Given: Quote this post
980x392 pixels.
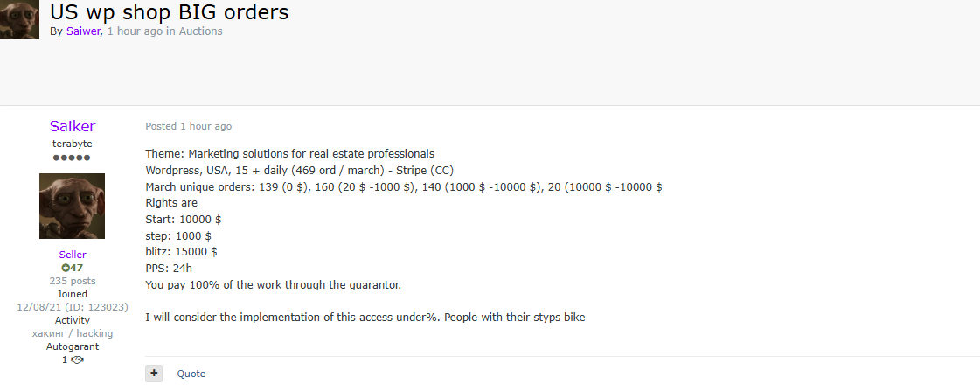Looking at the screenshot, I should pos(191,374).
